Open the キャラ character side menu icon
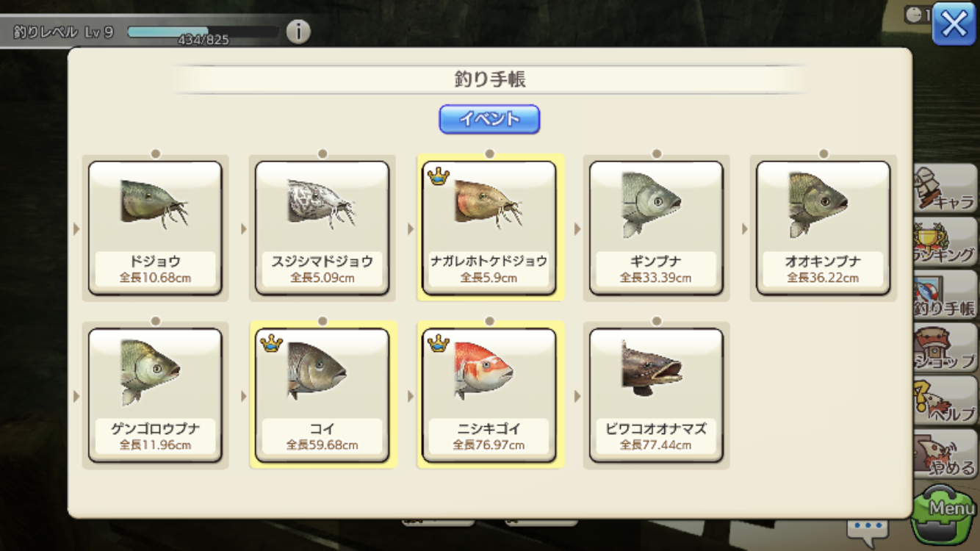The width and height of the screenshot is (980, 551). click(946, 190)
